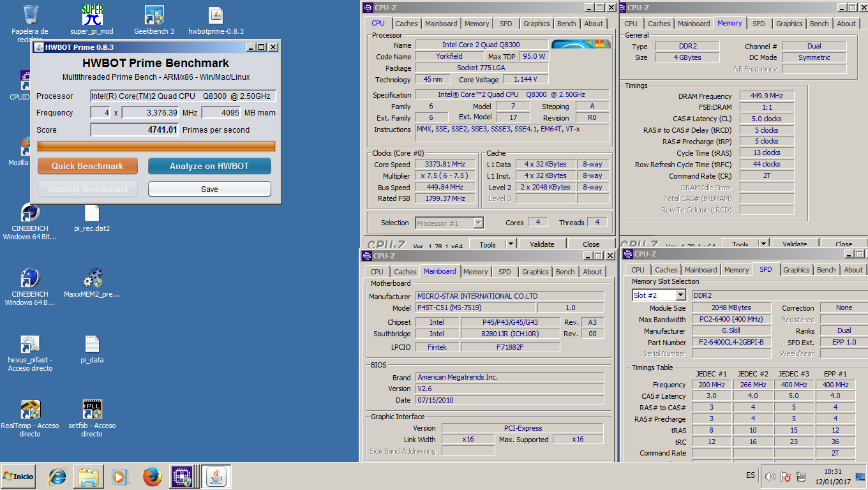Click the Score field showing 4741.01

tap(135, 130)
